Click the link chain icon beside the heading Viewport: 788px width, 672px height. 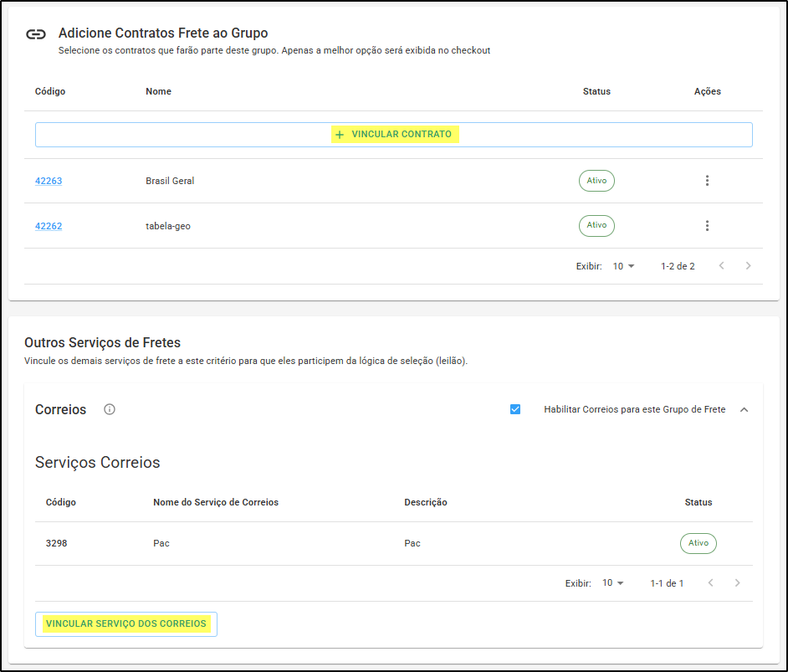pos(36,34)
